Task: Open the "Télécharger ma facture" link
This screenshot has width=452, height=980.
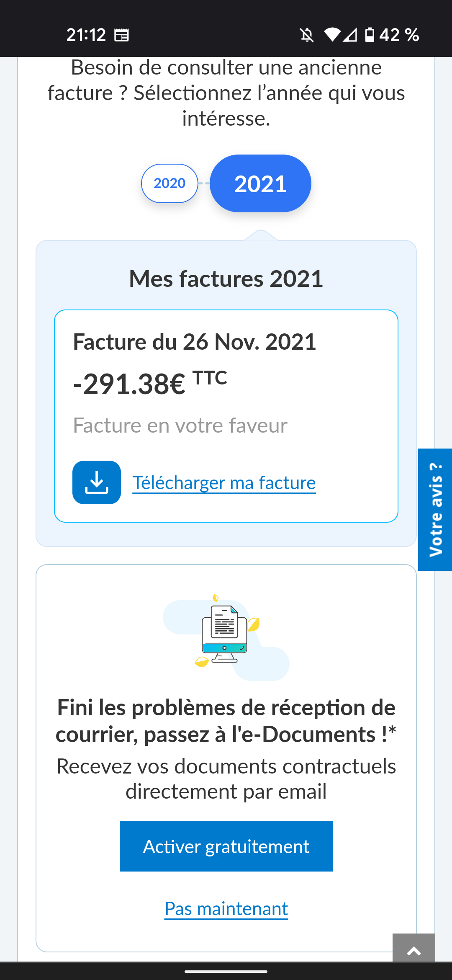Action: [224, 483]
